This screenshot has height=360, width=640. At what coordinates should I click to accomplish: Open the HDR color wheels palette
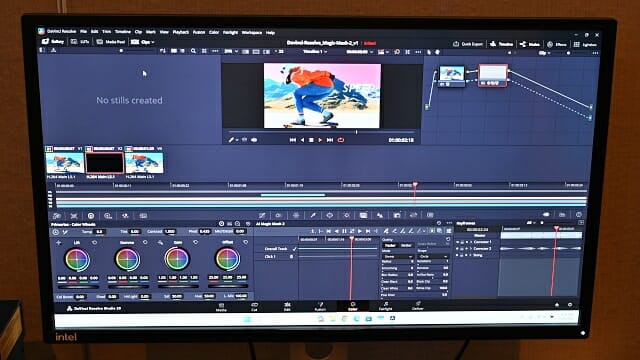108,216
